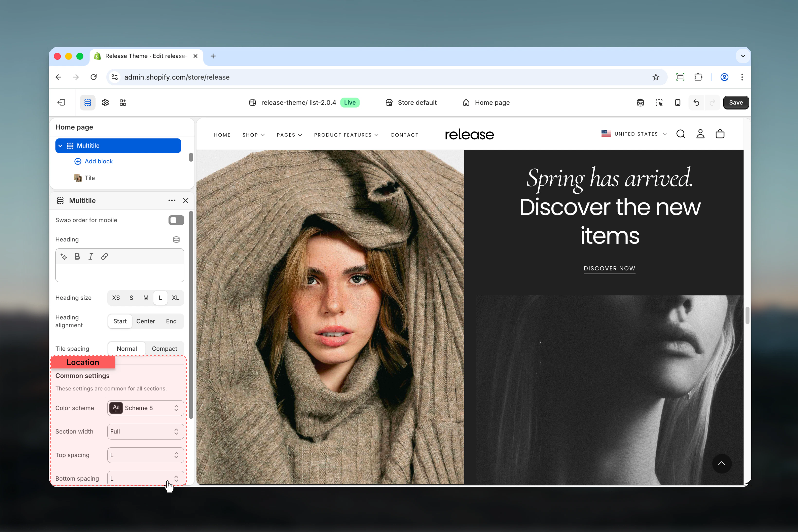Align heading to Center
798x532 pixels.
point(145,321)
